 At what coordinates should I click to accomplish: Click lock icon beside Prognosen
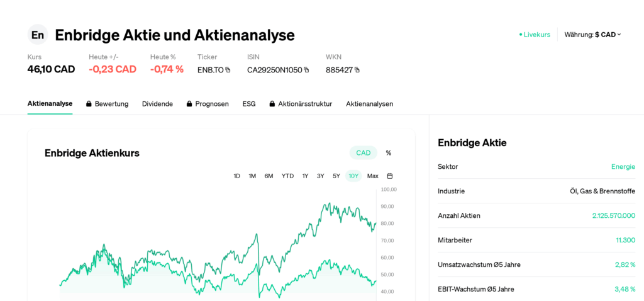(x=189, y=104)
